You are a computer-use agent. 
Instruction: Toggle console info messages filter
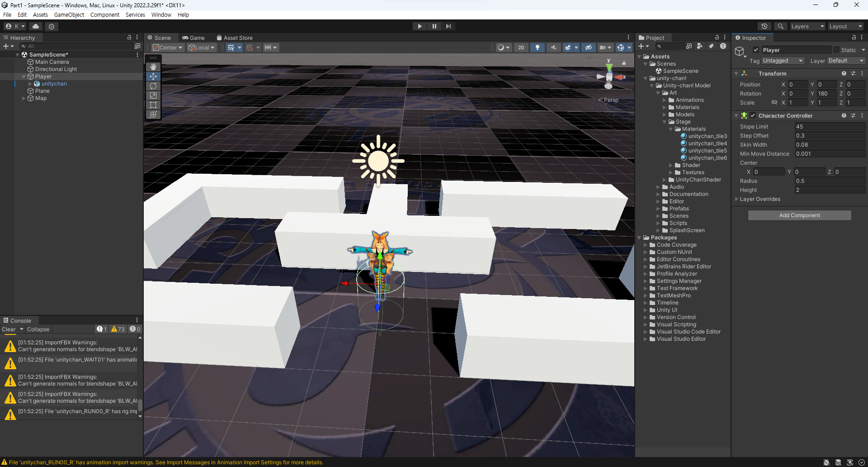point(102,329)
